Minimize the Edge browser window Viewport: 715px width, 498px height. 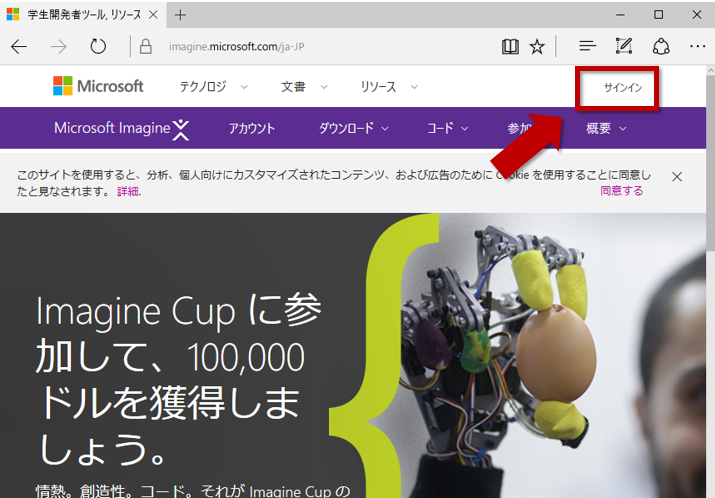click(x=620, y=15)
